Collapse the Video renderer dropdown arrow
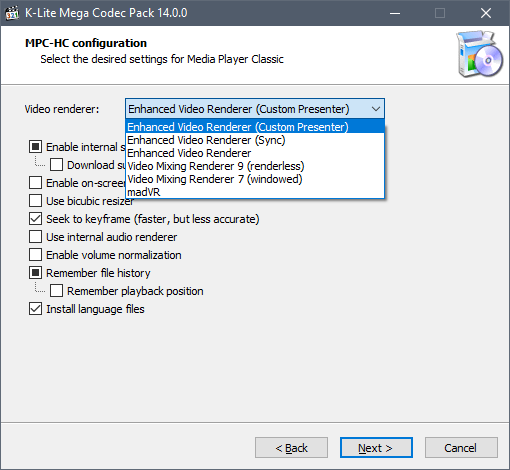 376,109
